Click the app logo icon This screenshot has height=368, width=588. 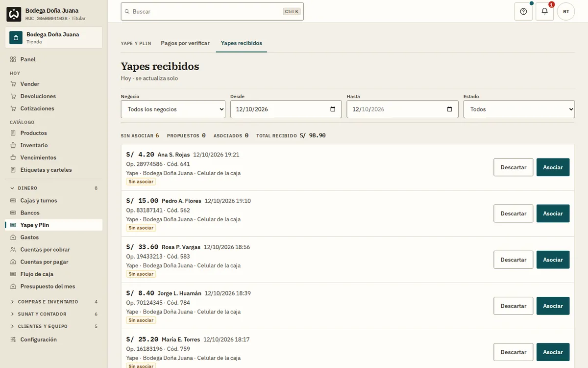pyautogui.click(x=14, y=14)
